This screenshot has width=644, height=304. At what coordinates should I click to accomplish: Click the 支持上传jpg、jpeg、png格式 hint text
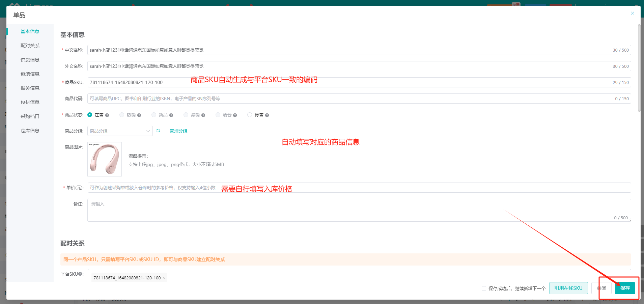(x=176, y=164)
